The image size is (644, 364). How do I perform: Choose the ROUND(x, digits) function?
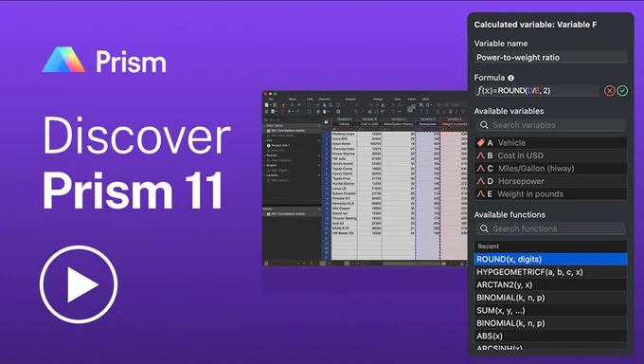point(550,259)
